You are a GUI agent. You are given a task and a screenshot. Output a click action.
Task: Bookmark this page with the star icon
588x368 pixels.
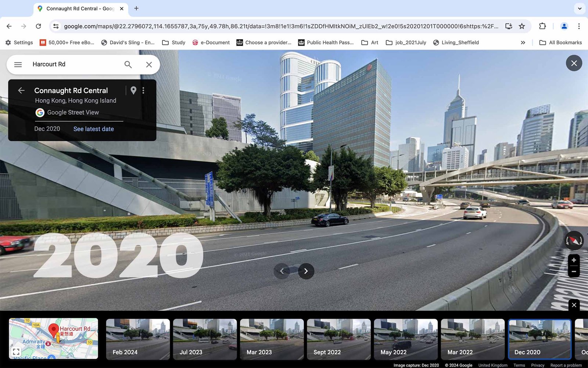(x=522, y=26)
